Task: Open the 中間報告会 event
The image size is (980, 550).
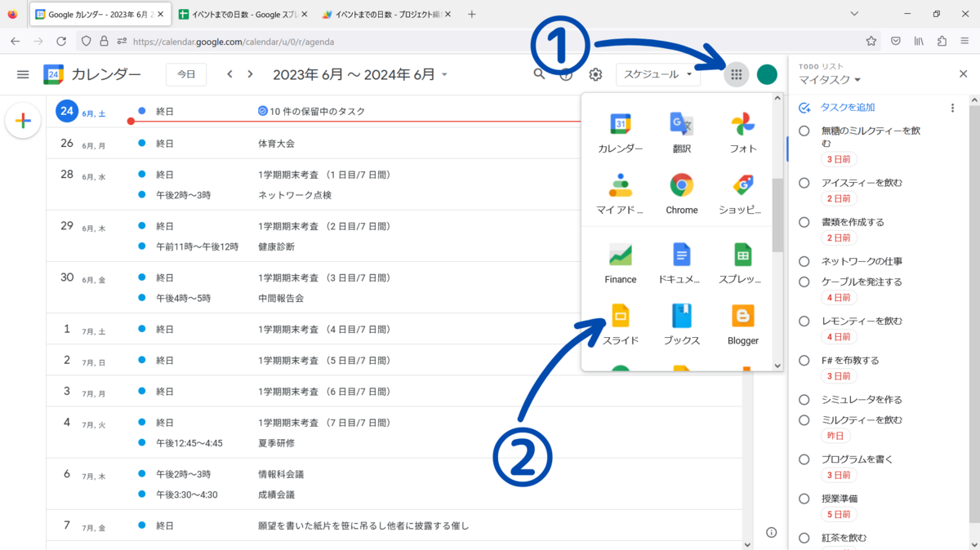Action: (281, 298)
